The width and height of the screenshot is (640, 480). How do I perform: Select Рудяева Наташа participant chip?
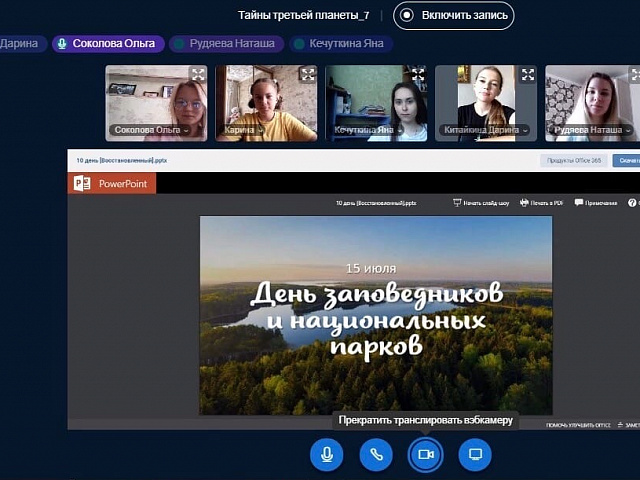227,44
